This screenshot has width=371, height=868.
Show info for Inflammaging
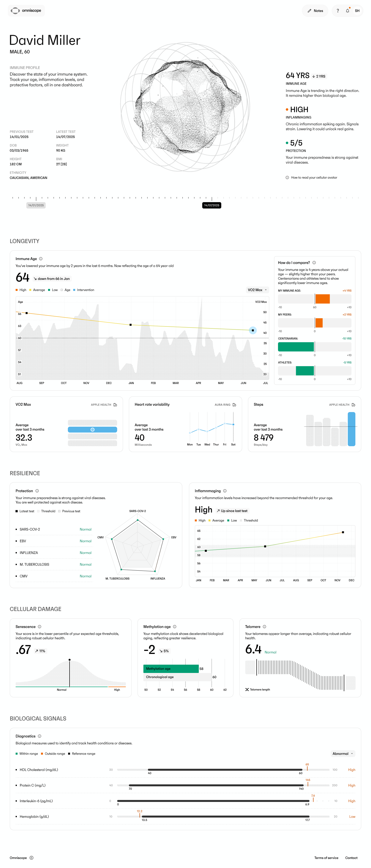(225, 491)
